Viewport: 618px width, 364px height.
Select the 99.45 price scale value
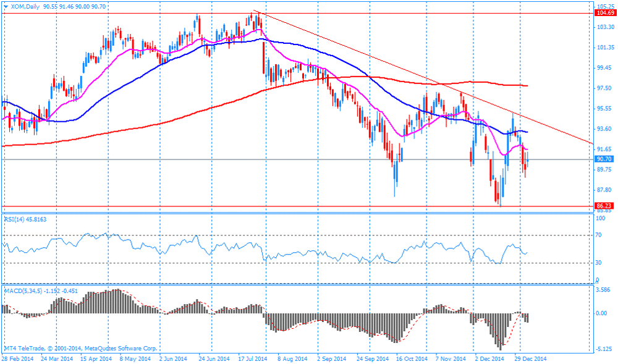coord(605,68)
